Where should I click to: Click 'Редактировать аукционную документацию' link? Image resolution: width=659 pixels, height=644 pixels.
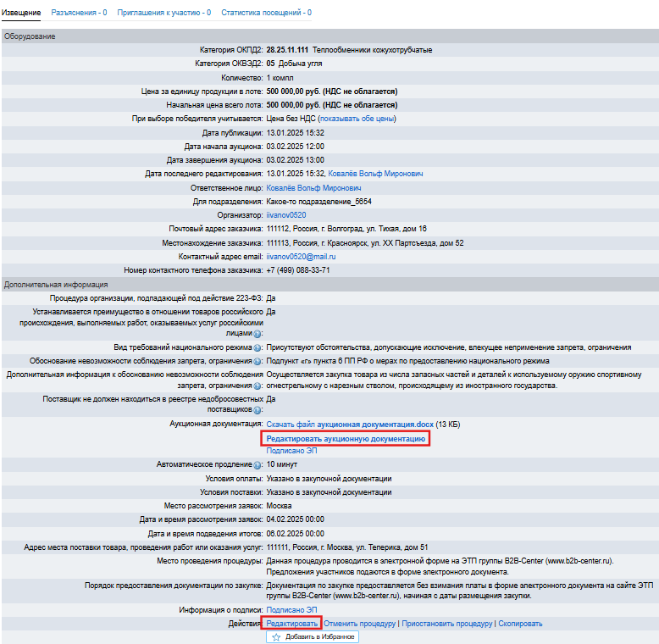click(346, 439)
